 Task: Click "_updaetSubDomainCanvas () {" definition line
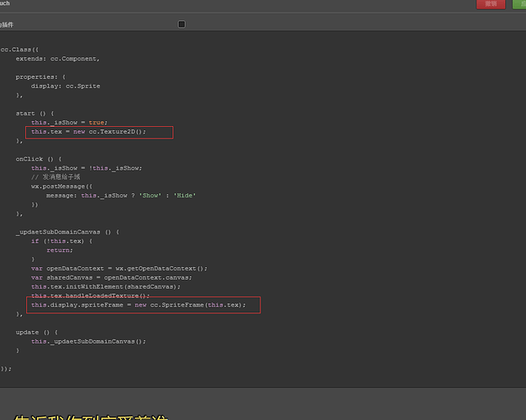tap(67, 232)
